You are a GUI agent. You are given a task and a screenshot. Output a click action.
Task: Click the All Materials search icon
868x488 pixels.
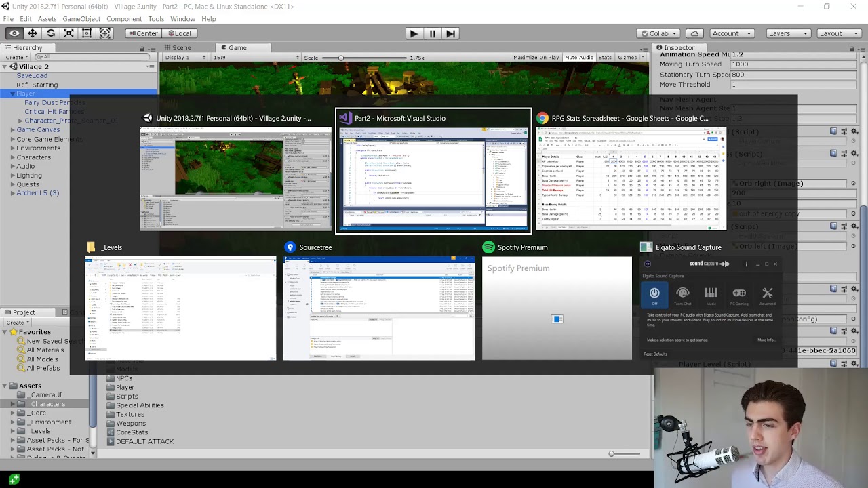[x=21, y=350]
